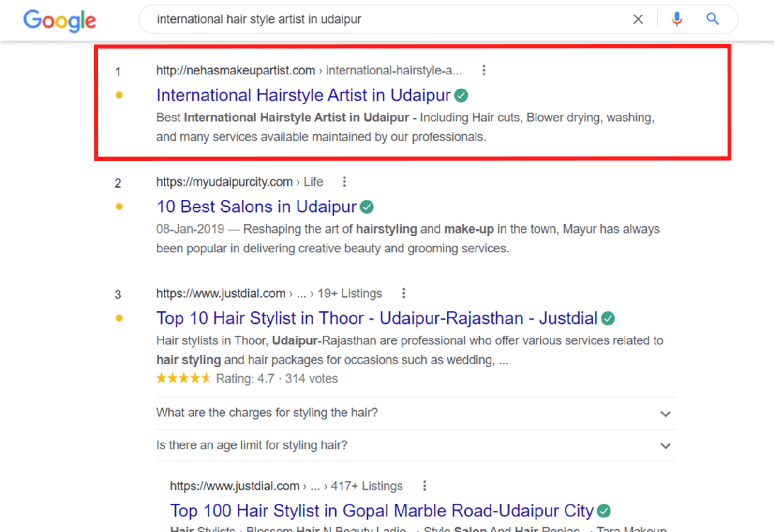This screenshot has height=532, width=774.
Task: Click the Google logo
Action: pos(60,20)
